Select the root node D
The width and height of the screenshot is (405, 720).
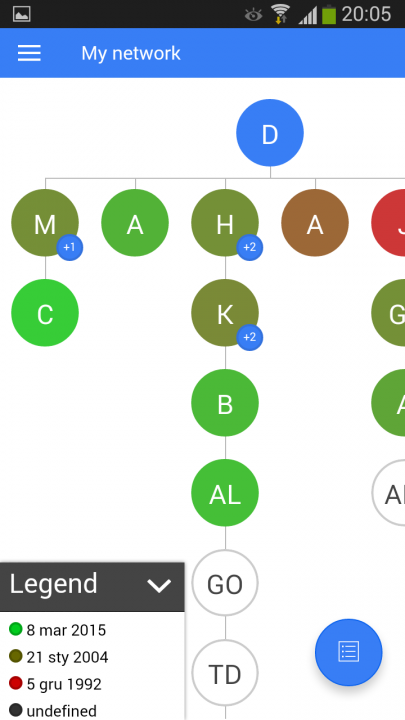pyautogui.click(x=270, y=133)
